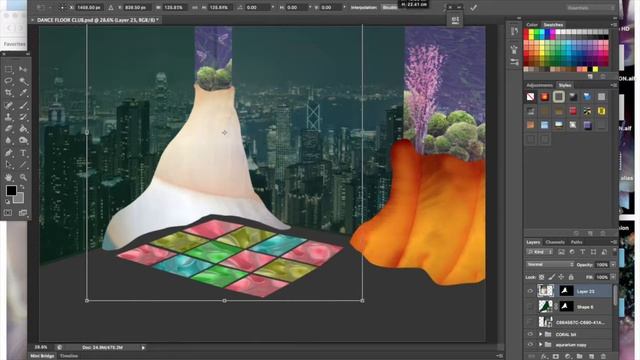This screenshot has height=360, width=640.
Task: Select the Clone Stamp tool
Action: [x=8, y=117]
